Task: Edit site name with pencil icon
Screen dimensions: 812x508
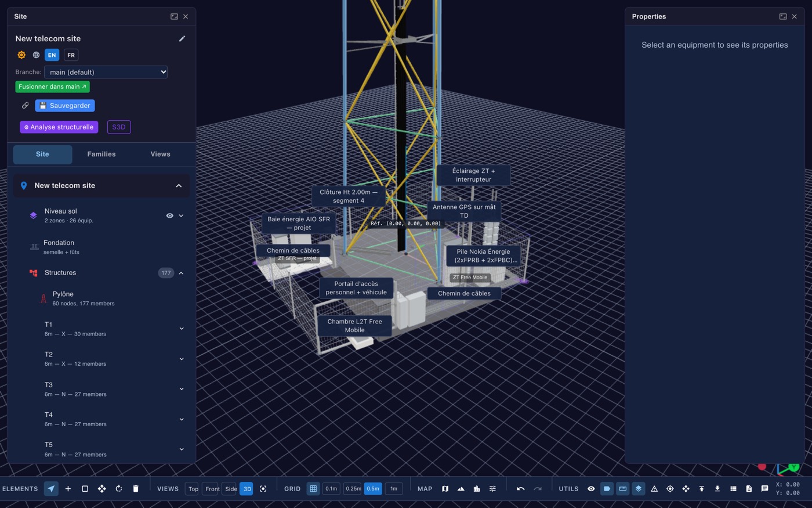Action: coord(182,38)
